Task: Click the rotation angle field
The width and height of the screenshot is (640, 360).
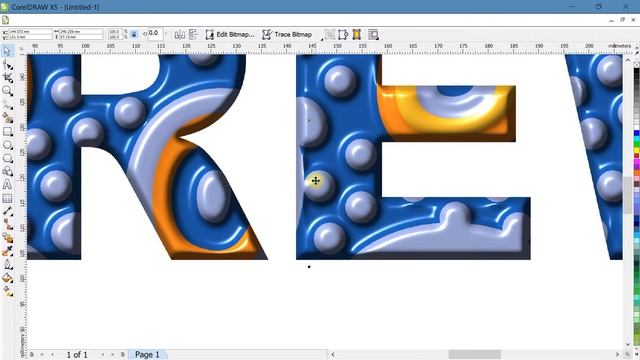Action: point(155,33)
